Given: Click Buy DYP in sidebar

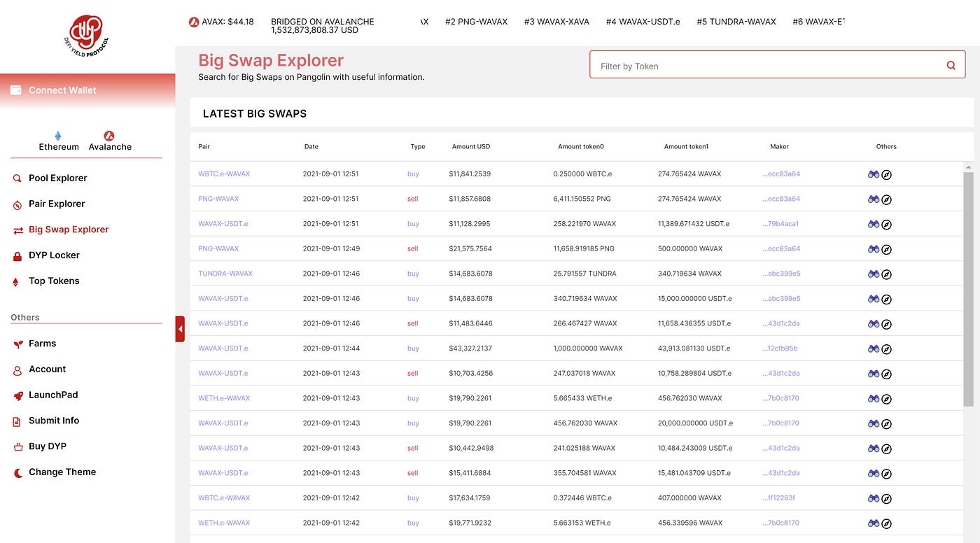Looking at the screenshot, I should (48, 446).
